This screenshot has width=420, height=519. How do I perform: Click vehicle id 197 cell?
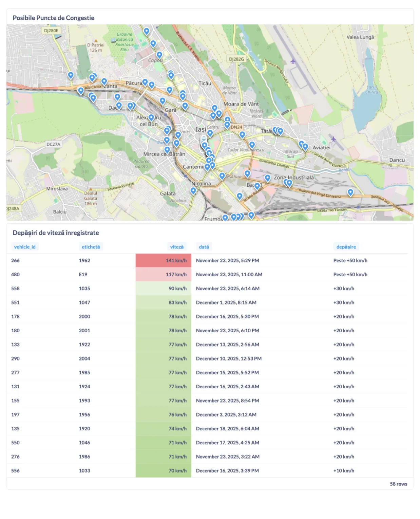tap(15, 415)
